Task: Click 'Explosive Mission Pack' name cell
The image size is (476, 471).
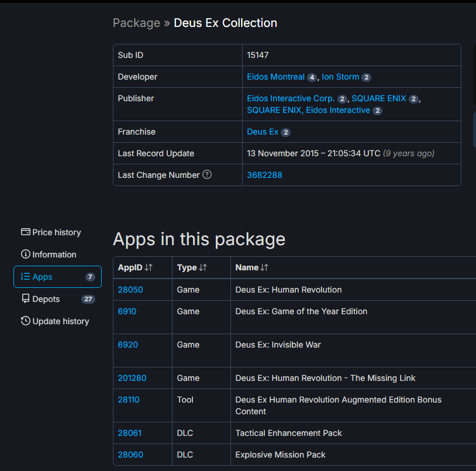Action: coord(280,455)
